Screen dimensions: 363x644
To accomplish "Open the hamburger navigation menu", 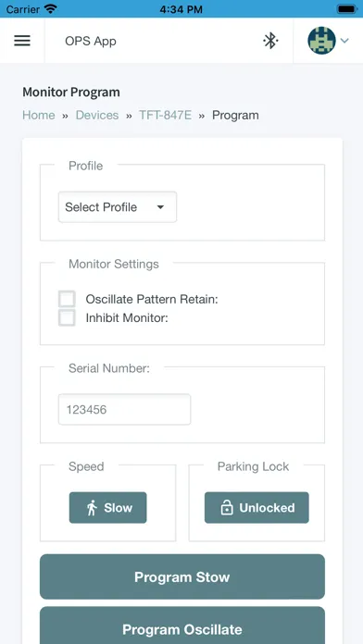I will (x=22, y=41).
